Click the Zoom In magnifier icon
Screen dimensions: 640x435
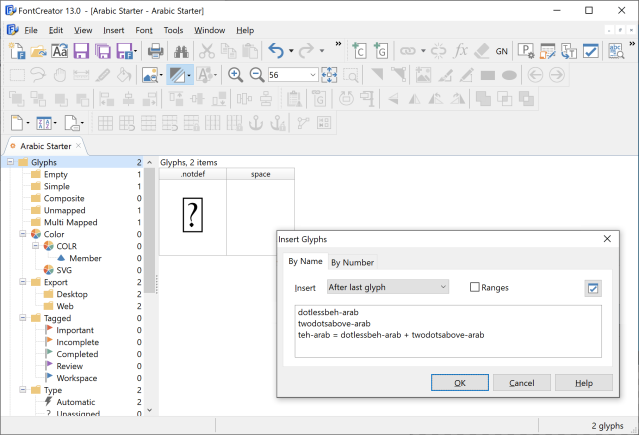(236, 75)
